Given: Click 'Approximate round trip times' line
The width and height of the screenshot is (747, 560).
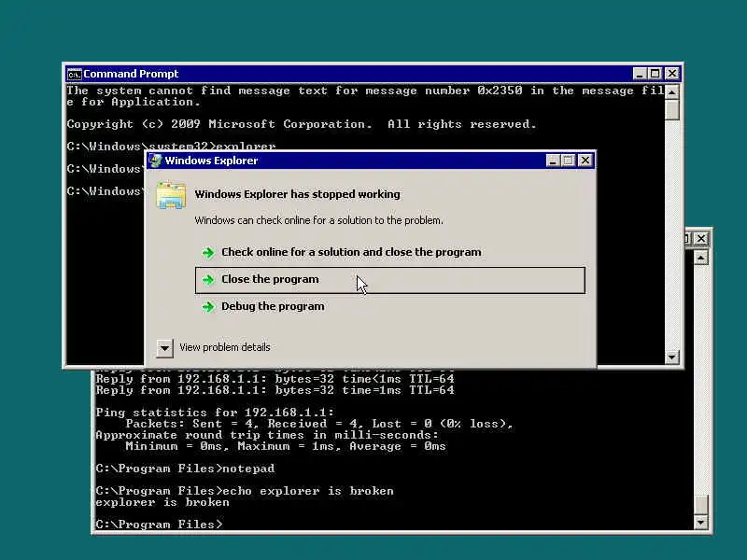Looking at the screenshot, I should (267, 435).
